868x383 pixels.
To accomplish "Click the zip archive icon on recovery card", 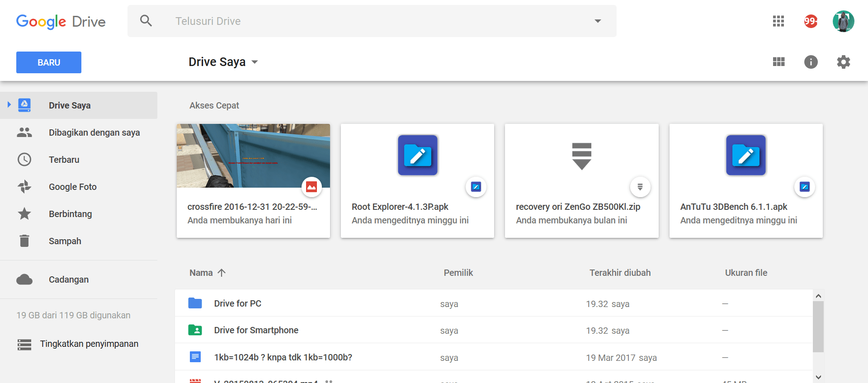I will pos(582,156).
